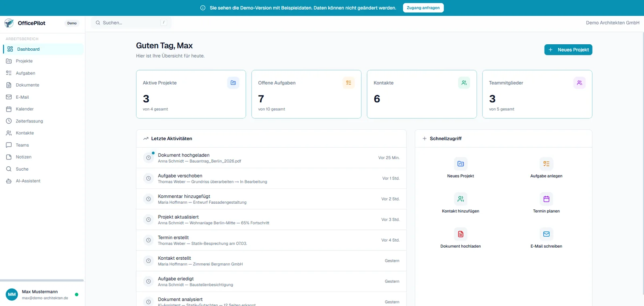
Task: Click the Kontakte people icon in the sidebar
Action: (9, 133)
